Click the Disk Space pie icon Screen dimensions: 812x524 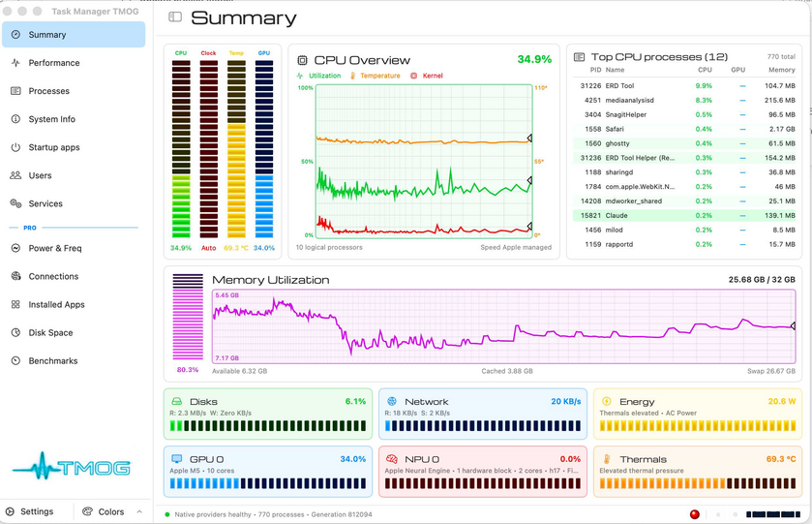click(x=15, y=332)
